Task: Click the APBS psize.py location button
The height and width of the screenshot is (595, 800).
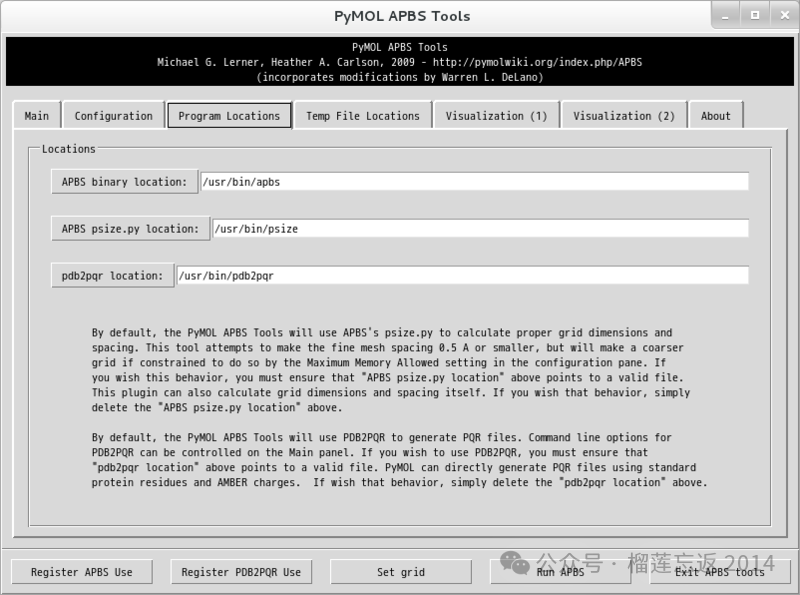Action: click(131, 229)
